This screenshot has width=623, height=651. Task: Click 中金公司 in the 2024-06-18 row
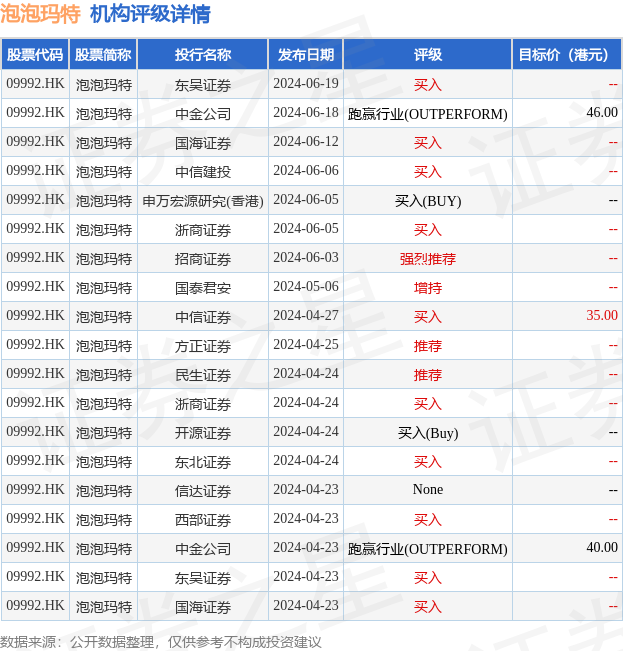203,114
